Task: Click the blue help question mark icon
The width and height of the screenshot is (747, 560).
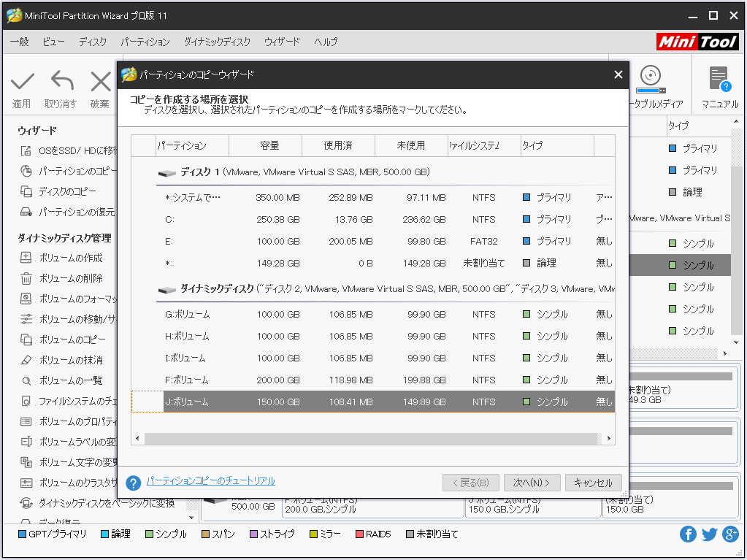Action: pyautogui.click(x=134, y=483)
